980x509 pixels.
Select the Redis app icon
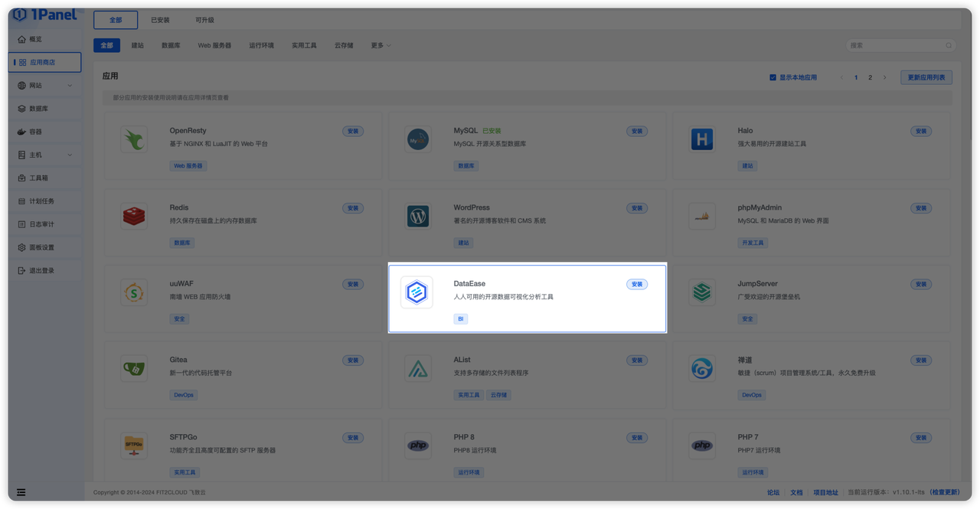tap(133, 216)
